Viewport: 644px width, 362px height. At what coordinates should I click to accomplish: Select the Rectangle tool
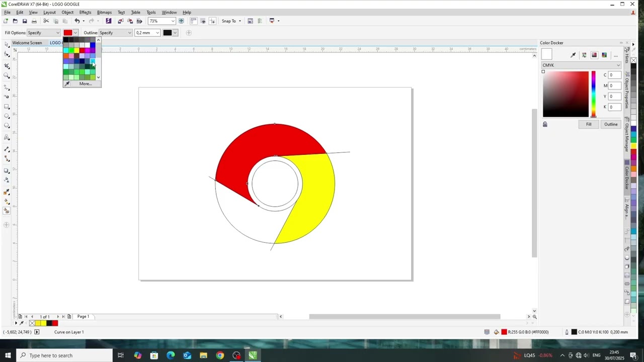click(7, 107)
